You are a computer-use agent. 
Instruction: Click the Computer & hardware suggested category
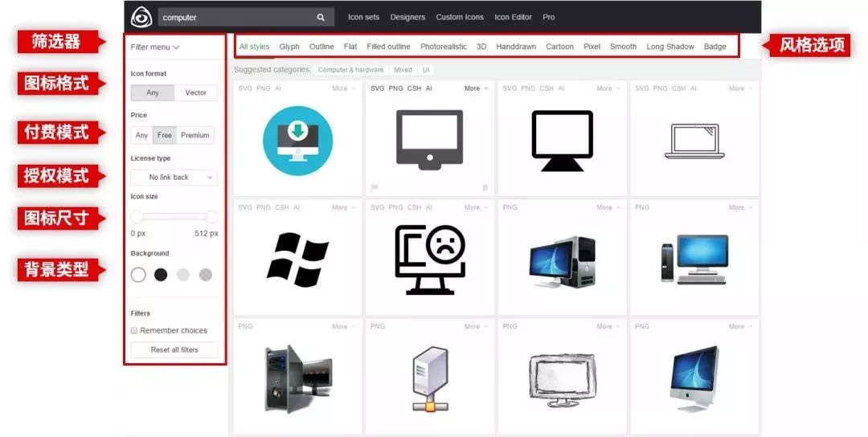point(350,70)
